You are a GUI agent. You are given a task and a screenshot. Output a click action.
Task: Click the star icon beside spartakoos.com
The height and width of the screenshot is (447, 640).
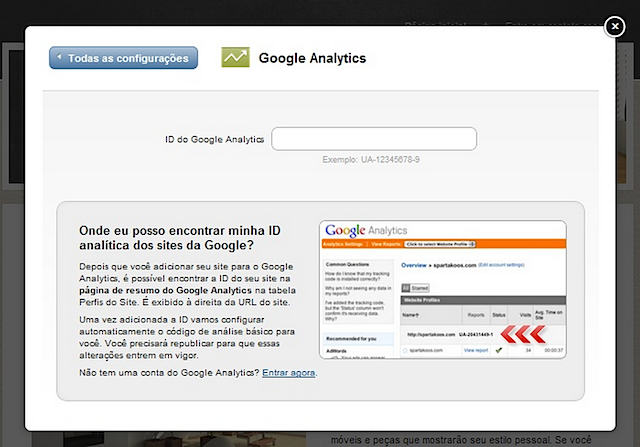click(x=404, y=351)
